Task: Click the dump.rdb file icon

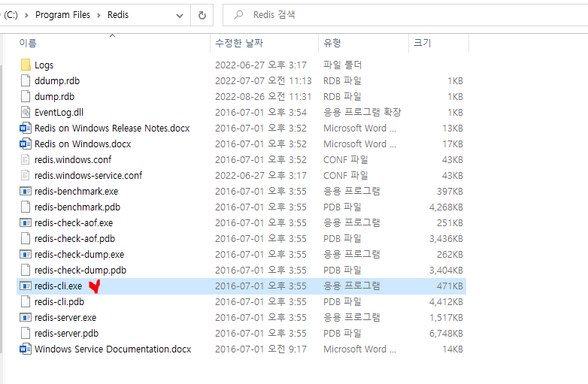Action: click(26, 96)
